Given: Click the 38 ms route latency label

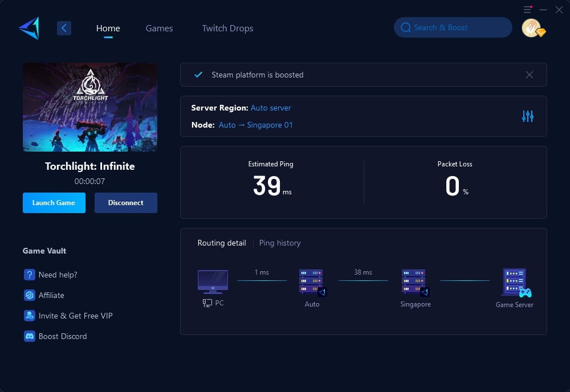Looking at the screenshot, I should coord(363,272).
